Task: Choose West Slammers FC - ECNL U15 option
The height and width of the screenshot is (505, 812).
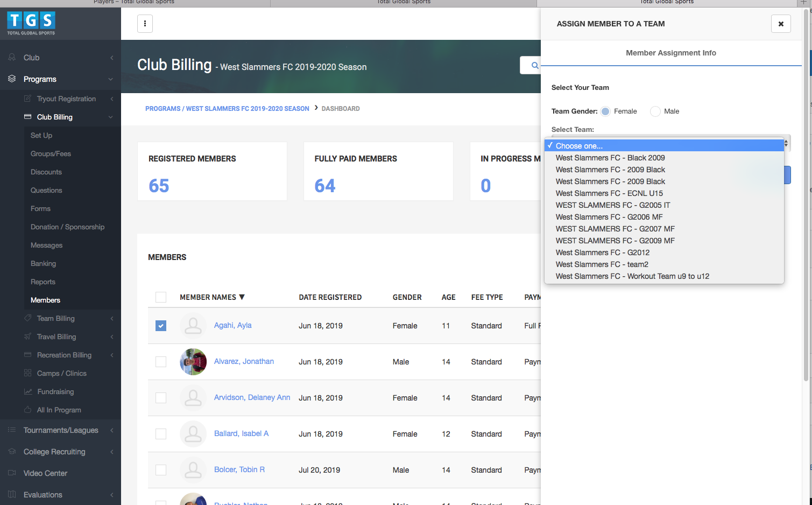Action: pos(609,193)
